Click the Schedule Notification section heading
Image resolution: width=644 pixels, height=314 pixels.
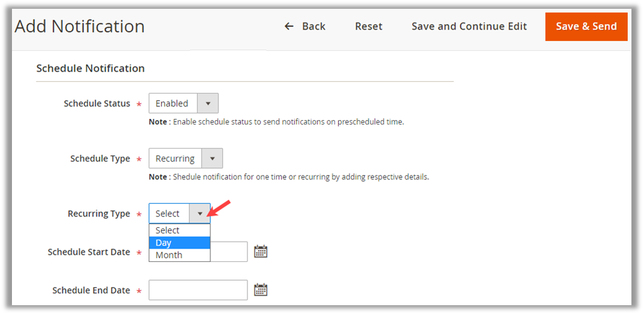click(91, 68)
